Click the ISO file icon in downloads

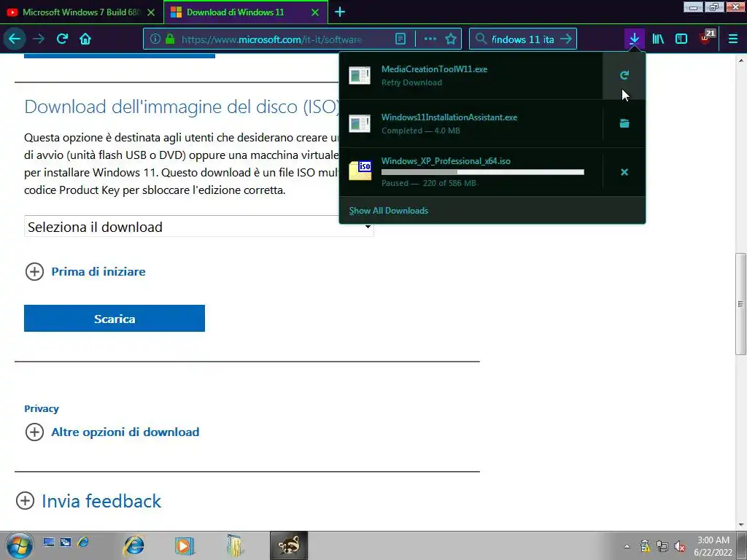click(x=360, y=171)
